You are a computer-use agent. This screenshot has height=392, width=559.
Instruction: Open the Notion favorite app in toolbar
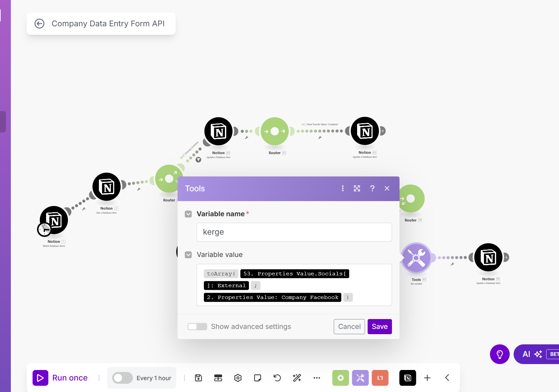[408, 378]
